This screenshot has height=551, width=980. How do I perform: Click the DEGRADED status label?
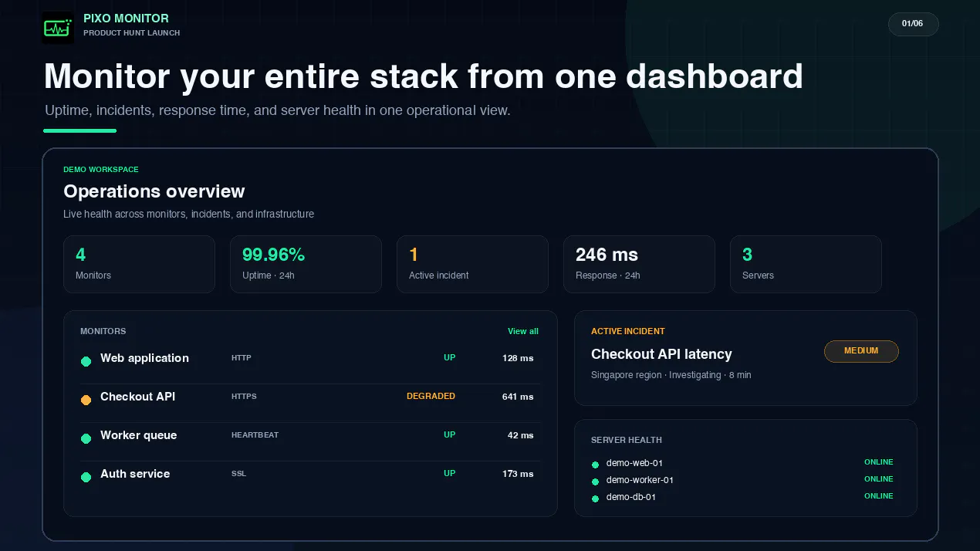(431, 396)
